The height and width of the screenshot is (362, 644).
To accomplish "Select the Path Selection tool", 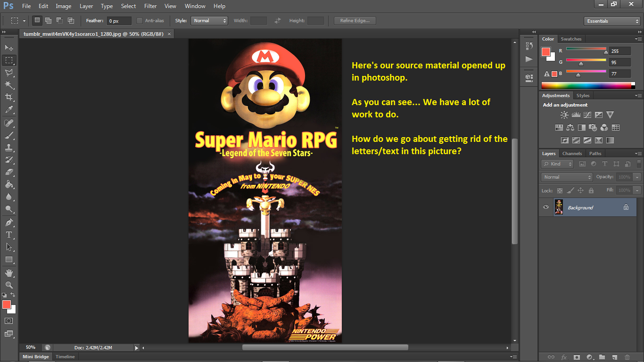I will pyautogui.click(x=9, y=247).
